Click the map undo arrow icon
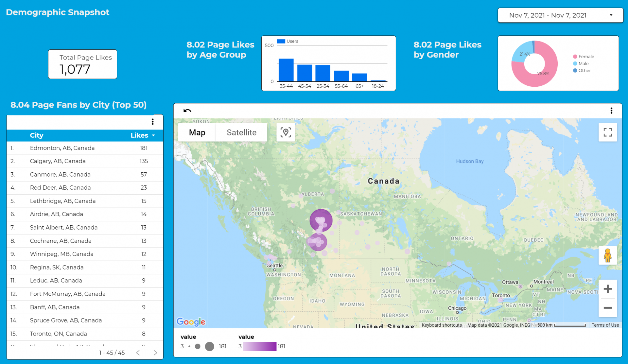The image size is (628, 364). pyautogui.click(x=187, y=111)
